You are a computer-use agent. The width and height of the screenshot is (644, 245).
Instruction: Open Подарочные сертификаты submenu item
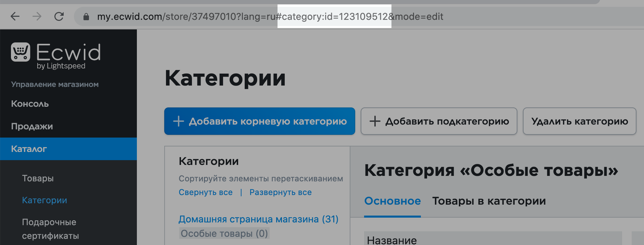50,229
